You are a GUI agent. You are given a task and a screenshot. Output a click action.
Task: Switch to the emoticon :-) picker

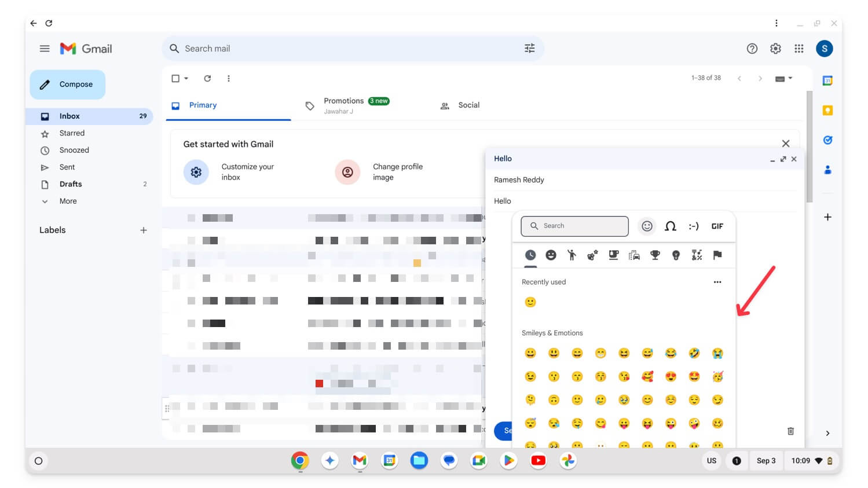[694, 226]
